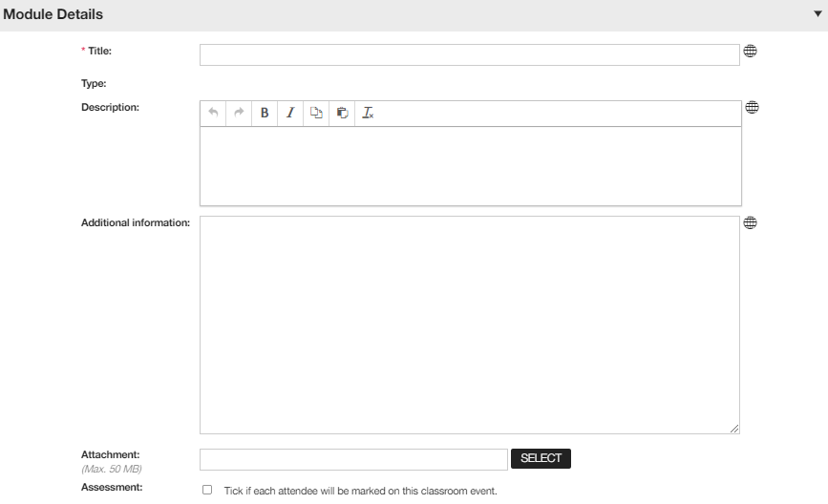Open translation globe next to Title field
828x504 pixels.
[750, 52]
